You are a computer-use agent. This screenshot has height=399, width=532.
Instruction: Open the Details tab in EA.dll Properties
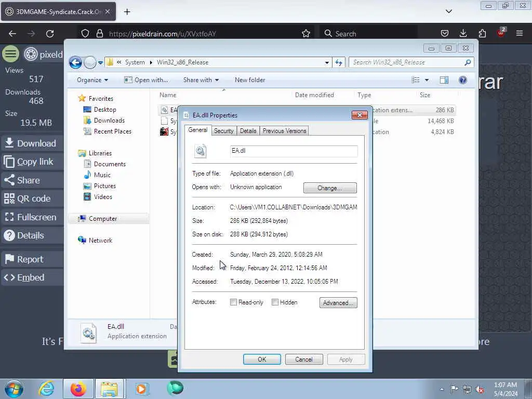pos(248,130)
